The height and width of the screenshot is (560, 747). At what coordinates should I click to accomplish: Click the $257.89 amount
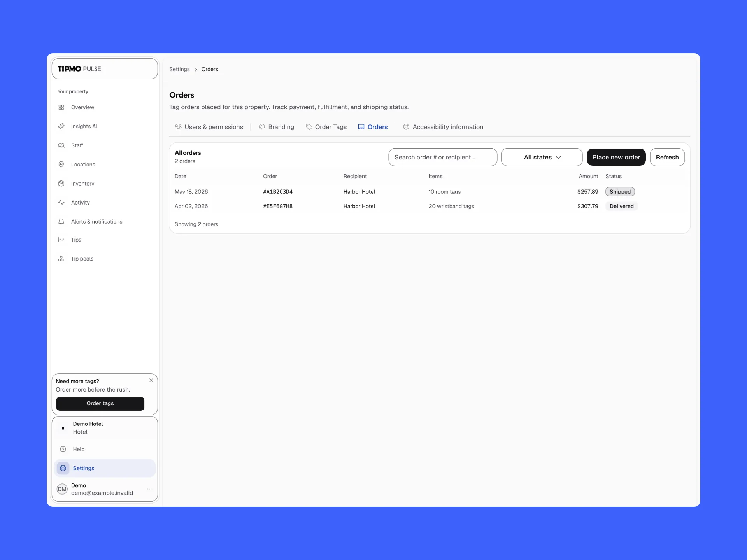point(587,192)
